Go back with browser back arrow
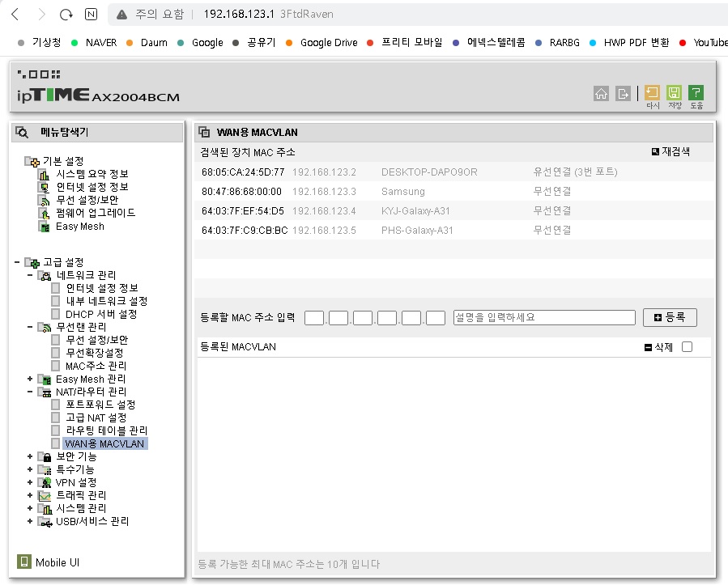This screenshot has height=585, width=728. [15, 15]
